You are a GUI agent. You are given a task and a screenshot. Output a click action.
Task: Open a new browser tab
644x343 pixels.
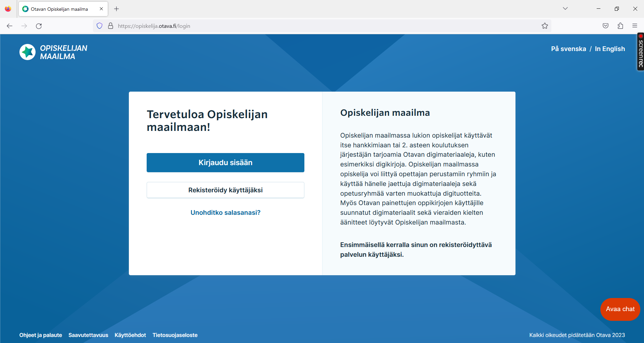(x=116, y=9)
